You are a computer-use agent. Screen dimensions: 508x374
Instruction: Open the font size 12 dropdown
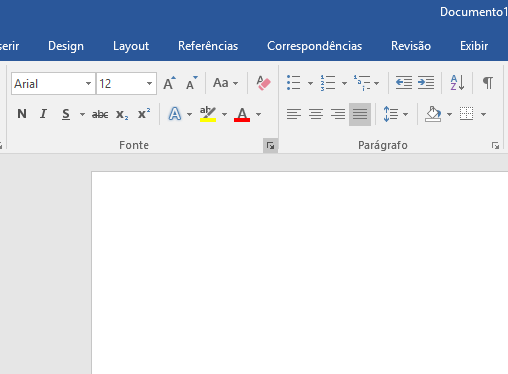coord(149,83)
